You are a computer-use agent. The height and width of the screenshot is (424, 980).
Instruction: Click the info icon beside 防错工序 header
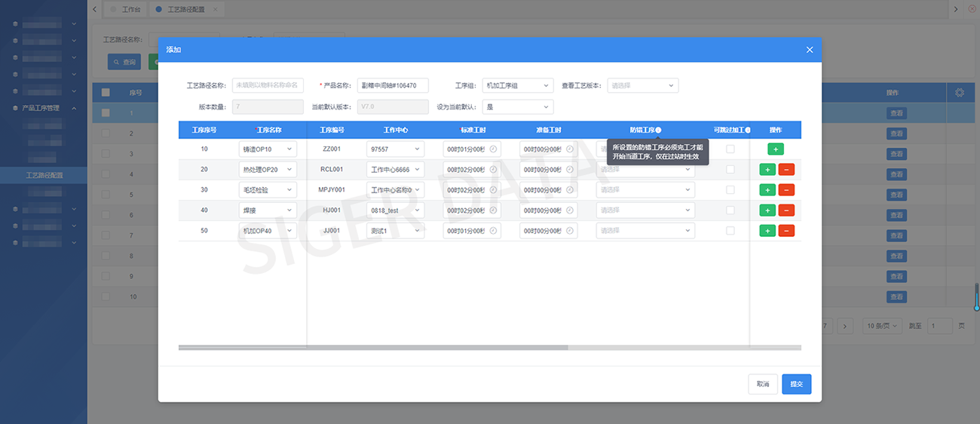(658, 130)
